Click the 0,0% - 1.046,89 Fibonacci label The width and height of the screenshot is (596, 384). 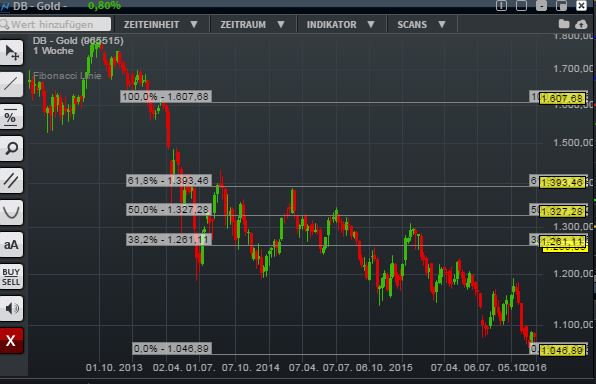(172, 349)
